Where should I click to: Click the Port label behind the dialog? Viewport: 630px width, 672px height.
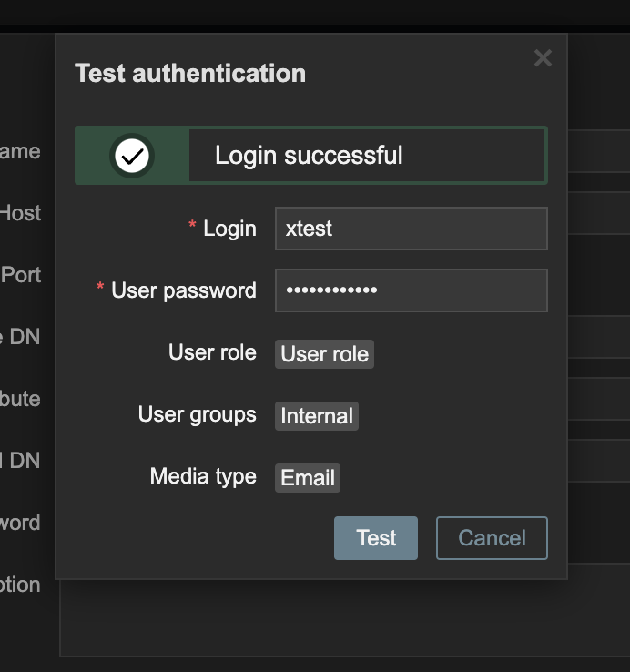click(x=22, y=275)
